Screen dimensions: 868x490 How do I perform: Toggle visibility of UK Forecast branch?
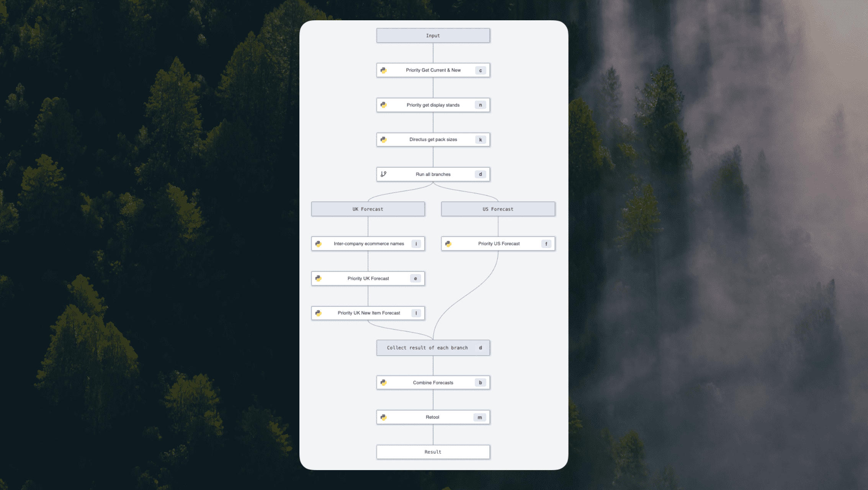[368, 209]
